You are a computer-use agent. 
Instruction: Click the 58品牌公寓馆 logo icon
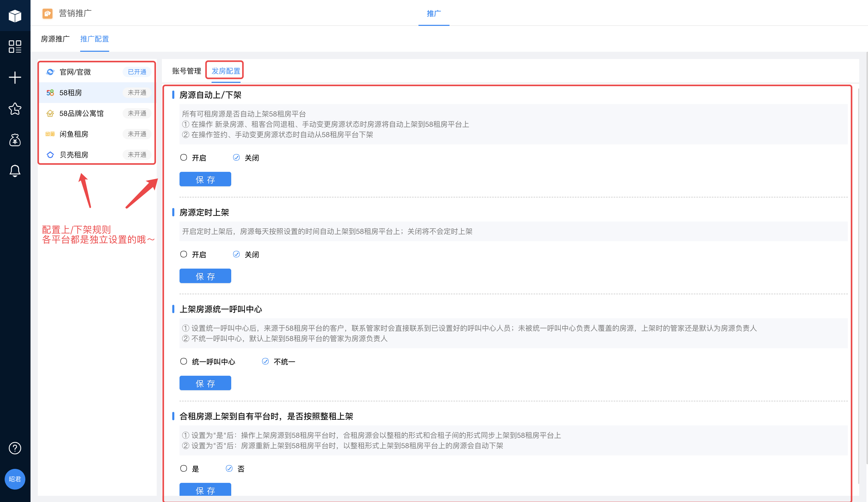click(x=50, y=113)
